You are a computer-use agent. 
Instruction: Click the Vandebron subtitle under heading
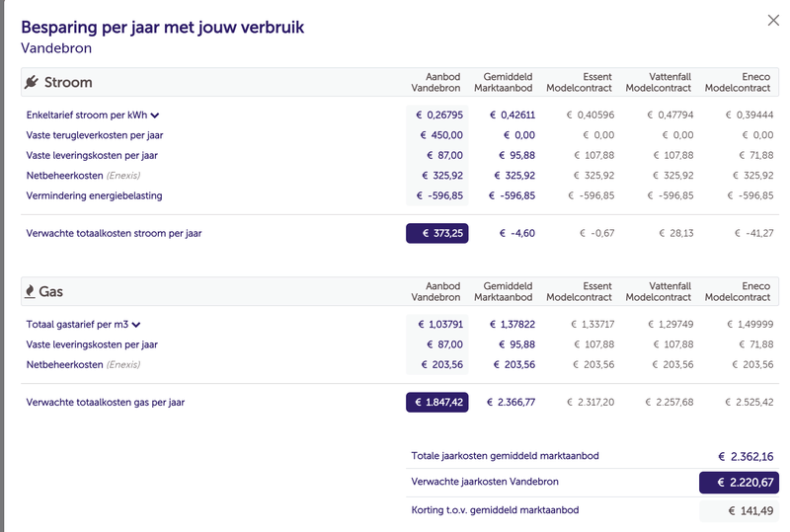point(58,46)
